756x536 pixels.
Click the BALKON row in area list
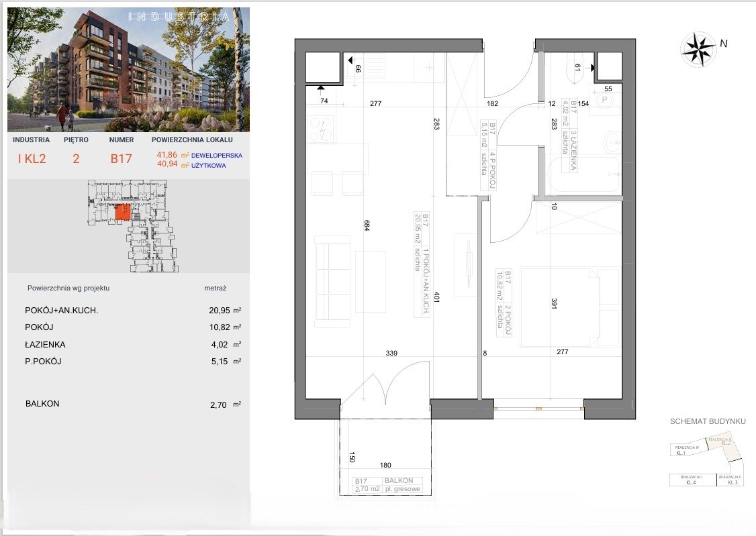pyautogui.click(x=128, y=405)
